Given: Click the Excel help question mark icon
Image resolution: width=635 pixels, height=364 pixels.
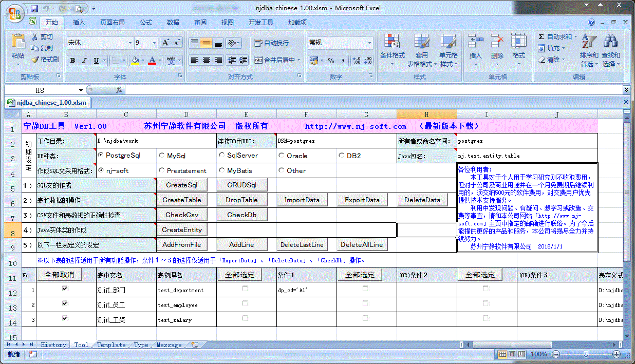Looking at the screenshot, I should click(x=591, y=23).
